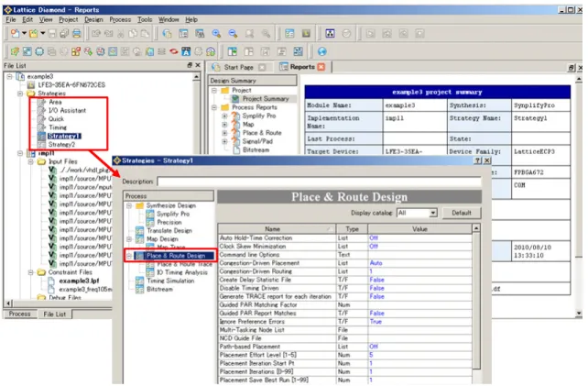Viewport: 588px width, 386px height.
Task: Click the Description input field
Action: 319,182
